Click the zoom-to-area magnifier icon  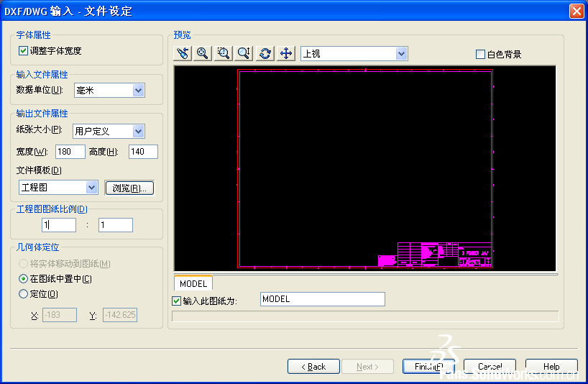[x=224, y=53]
